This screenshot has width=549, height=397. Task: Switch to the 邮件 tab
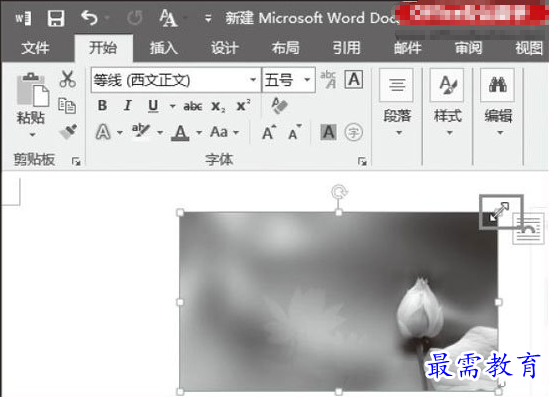408,48
